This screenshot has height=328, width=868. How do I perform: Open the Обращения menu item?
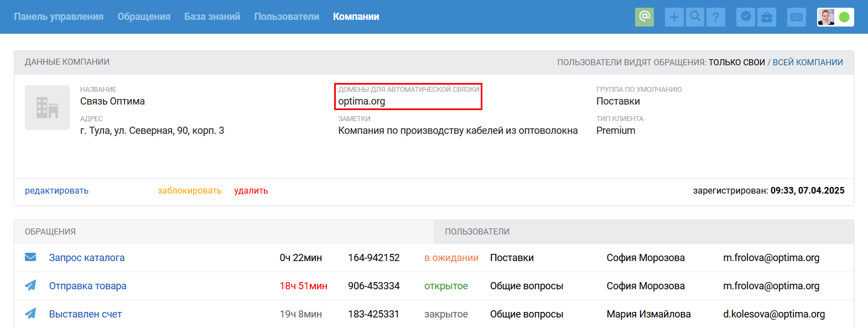pos(144,17)
